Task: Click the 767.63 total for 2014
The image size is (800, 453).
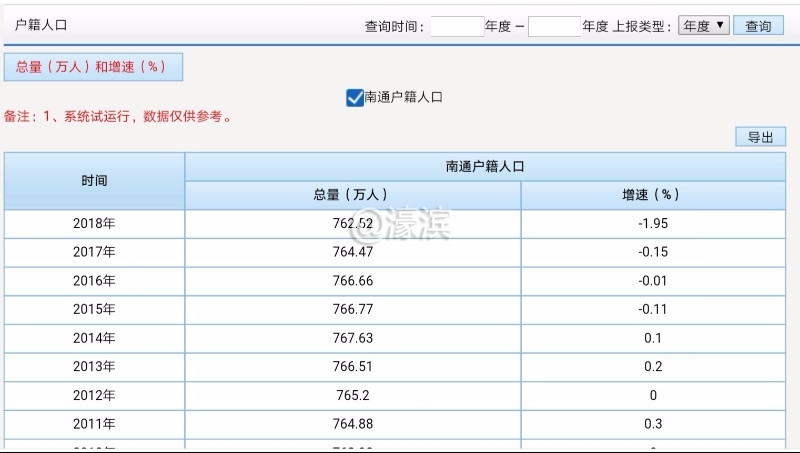Action: [352, 338]
